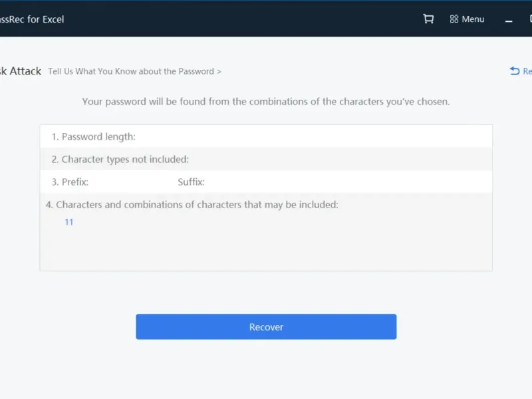
Task: Click the Prefix label in row three
Action: 74,182
